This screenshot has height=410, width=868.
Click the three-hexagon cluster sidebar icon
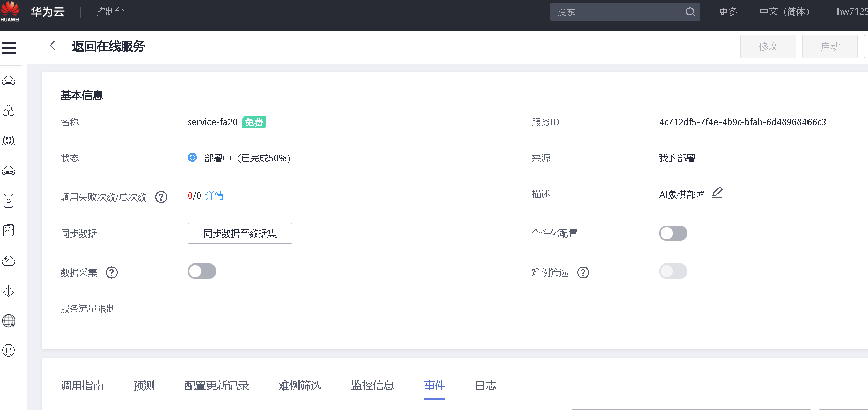click(x=9, y=111)
